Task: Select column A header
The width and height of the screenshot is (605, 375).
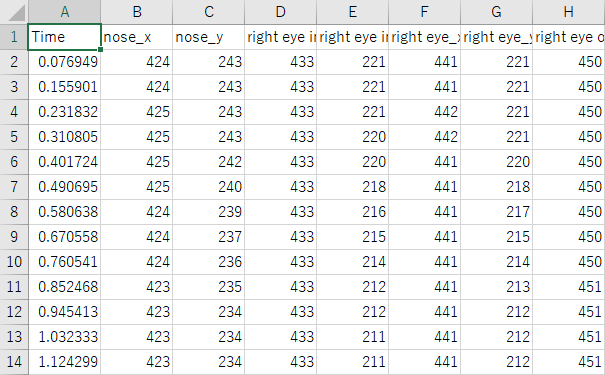Action: pyautogui.click(x=64, y=12)
